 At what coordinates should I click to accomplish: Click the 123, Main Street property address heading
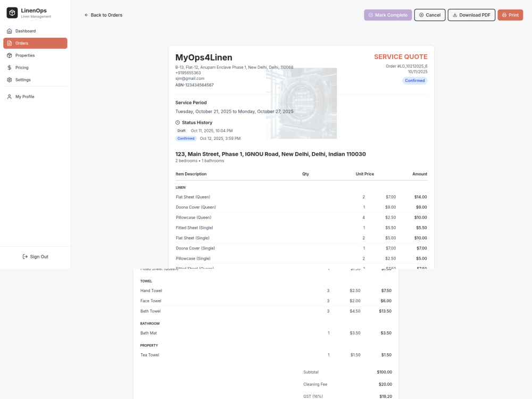270,154
